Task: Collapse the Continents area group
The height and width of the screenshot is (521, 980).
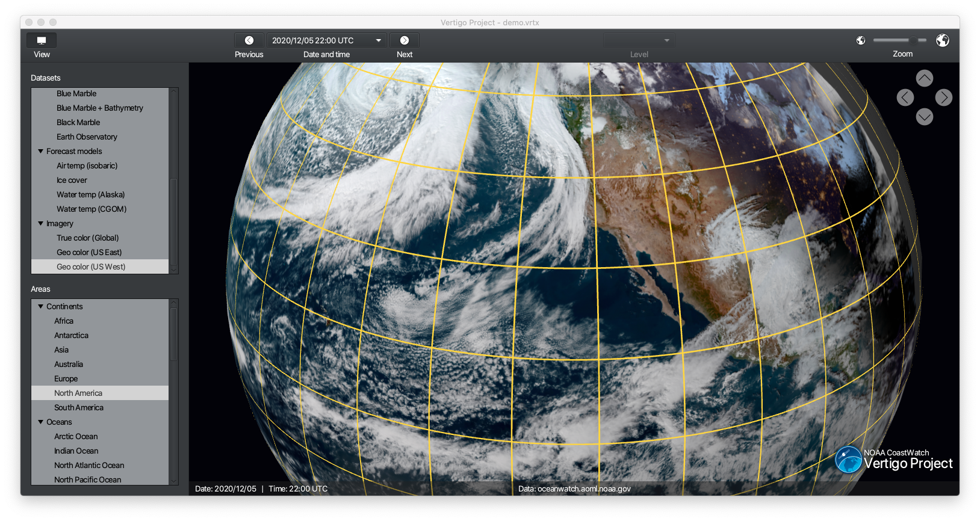Action: coord(41,307)
